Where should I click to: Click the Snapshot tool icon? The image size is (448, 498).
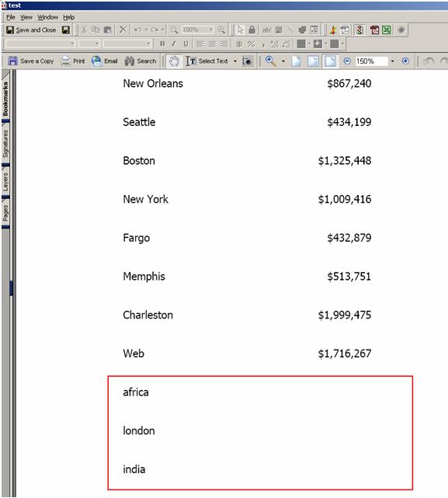(x=248, y=61)
